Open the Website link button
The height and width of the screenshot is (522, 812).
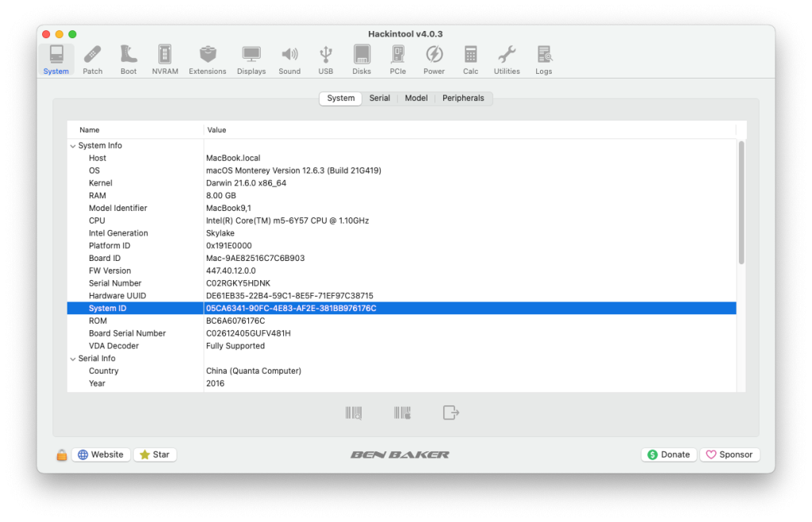tap(101, 455)
